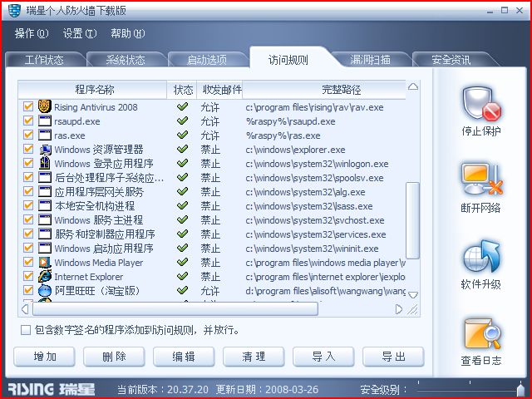Click the 软件升级 globe icon
532x399 pixels.
click(481, 257)
